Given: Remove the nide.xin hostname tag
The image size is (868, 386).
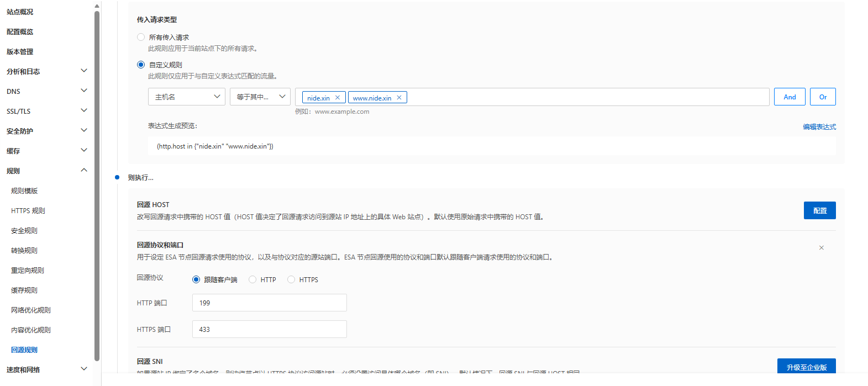Looking at the screenshot, I should click(338, 98).
